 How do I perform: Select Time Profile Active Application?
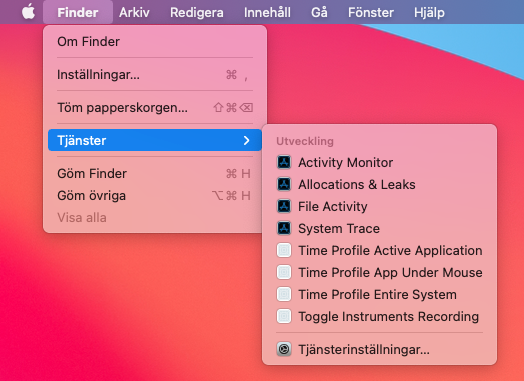379,251
